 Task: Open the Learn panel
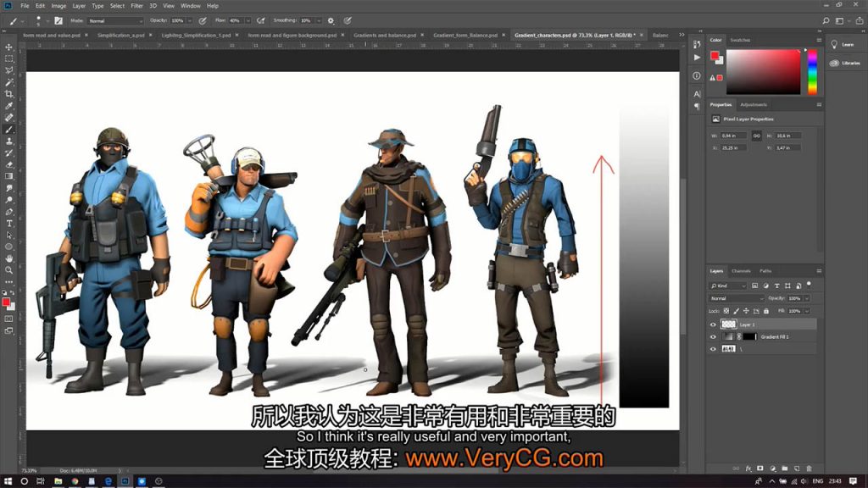[843, 44]
